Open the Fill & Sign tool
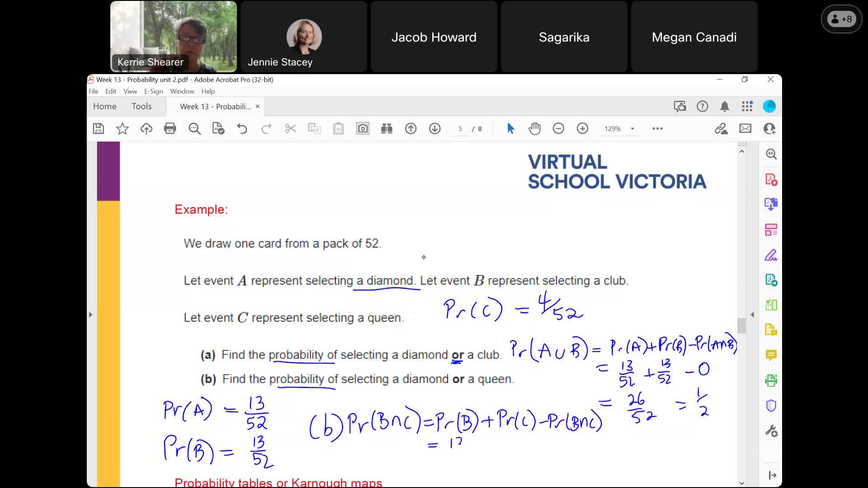 (771, 255)
